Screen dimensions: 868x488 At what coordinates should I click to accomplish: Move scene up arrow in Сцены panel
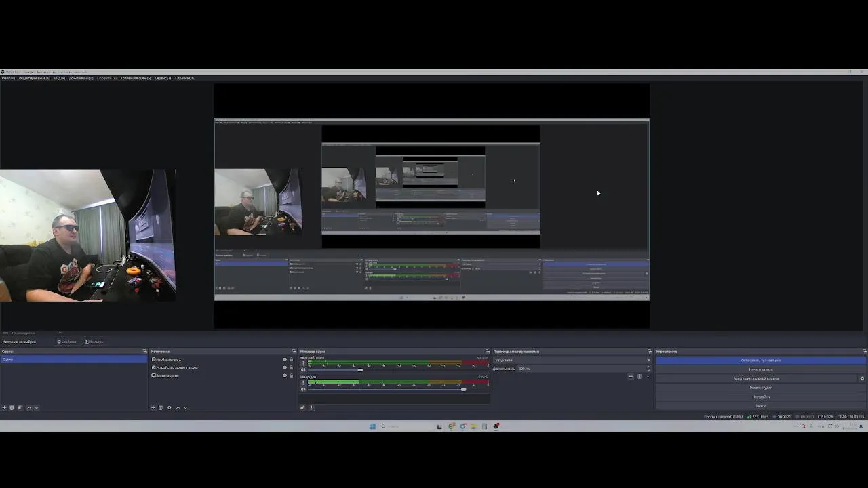point(29,407)
